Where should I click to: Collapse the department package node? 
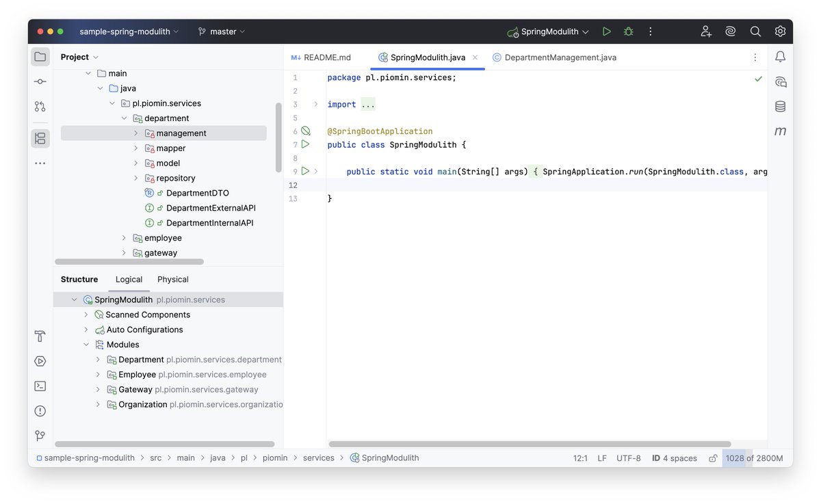124,118
